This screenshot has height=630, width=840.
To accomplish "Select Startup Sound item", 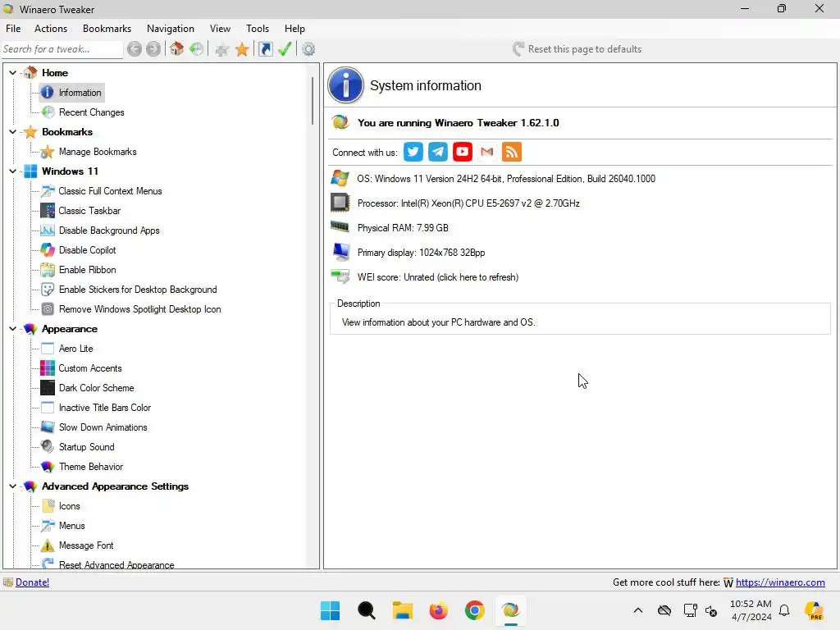I will (x=86, y=447).
